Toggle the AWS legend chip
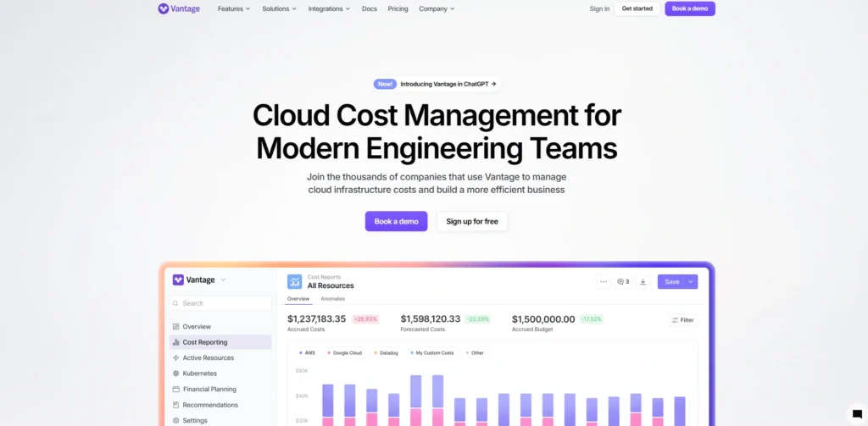 (x=307, y=353)
